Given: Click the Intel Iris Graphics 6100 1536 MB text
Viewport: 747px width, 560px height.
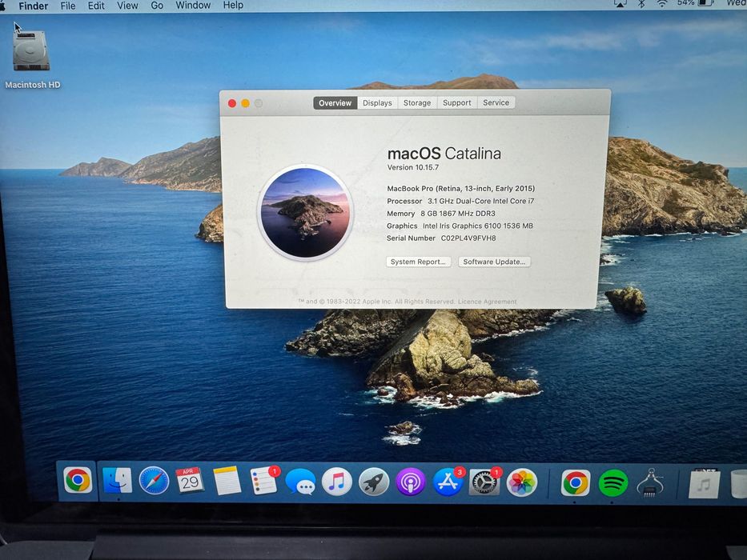Looking at the screenshot, I should click(x=478, y=226).
